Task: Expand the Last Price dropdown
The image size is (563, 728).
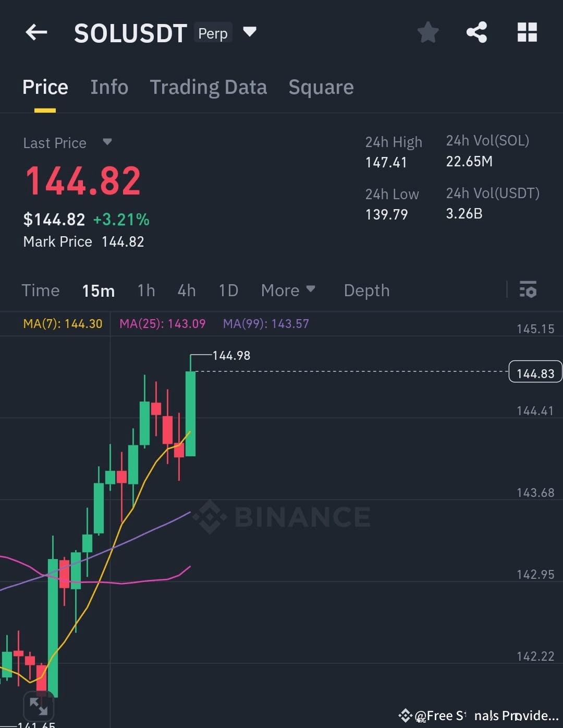Action: [x=107, y=142]
